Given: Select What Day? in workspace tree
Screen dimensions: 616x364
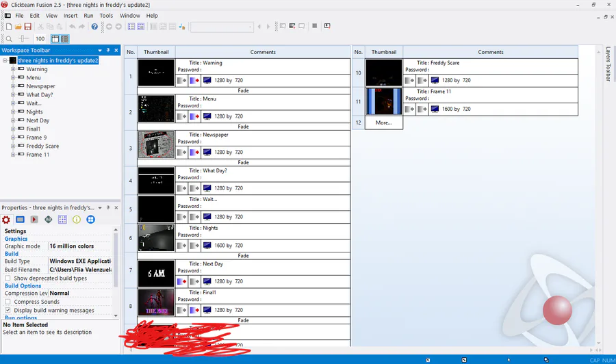Looking at the screenshot, I should click(x=39, y=94).
